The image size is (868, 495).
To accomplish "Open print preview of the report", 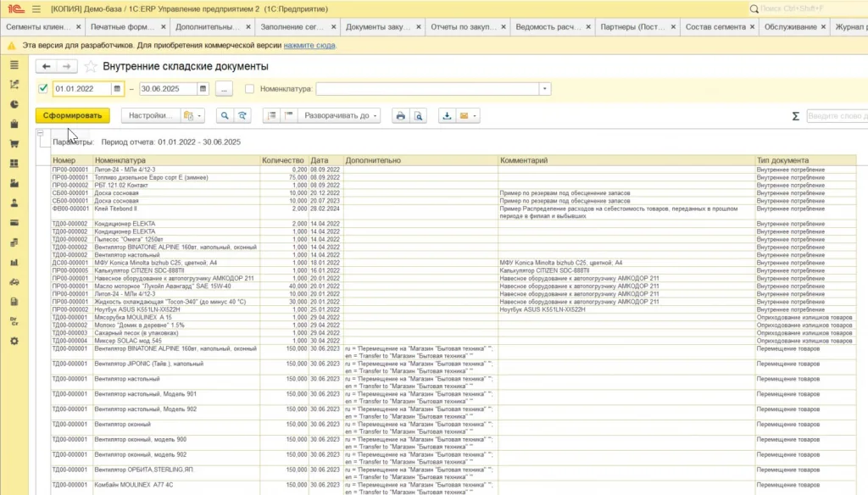I will (x=419, y=116).
